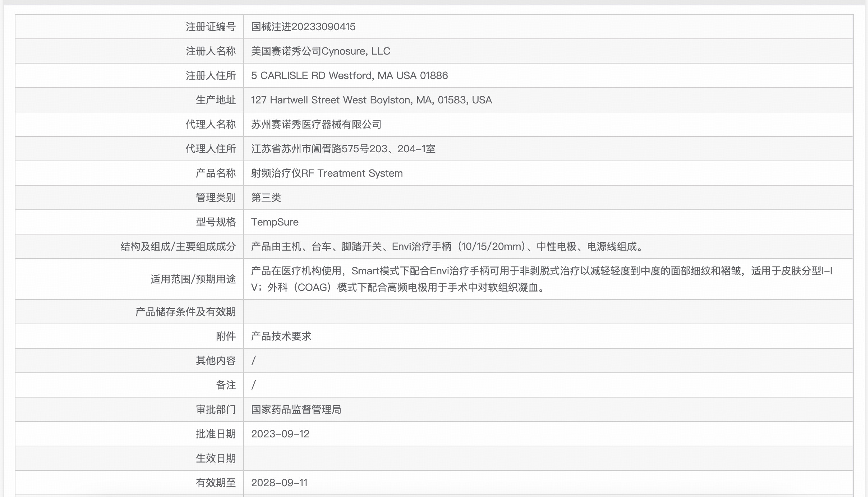This screenshot has height=497, width=868.
Task: Click the approving department 国家药品监督管理局
Action: pos(296,410)
